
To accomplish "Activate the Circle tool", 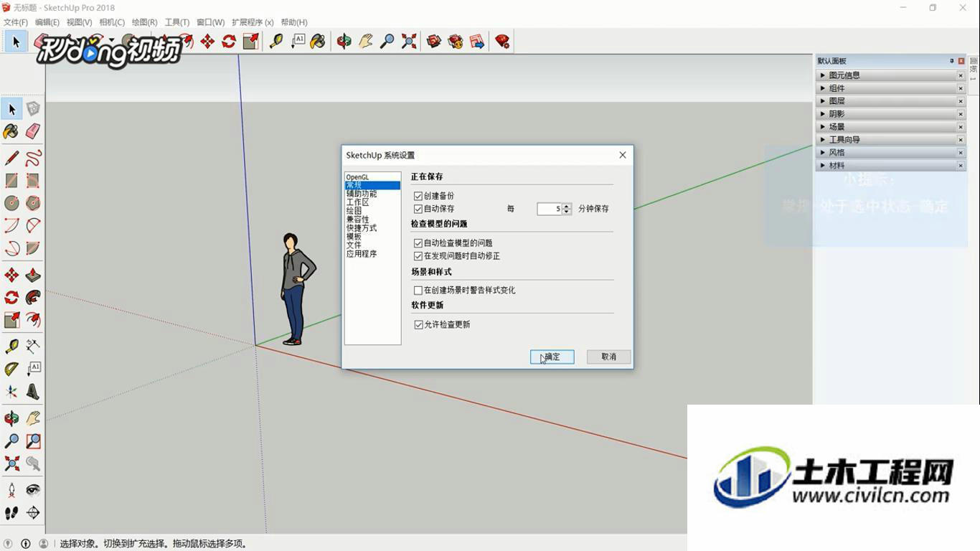I will (11, 204).
